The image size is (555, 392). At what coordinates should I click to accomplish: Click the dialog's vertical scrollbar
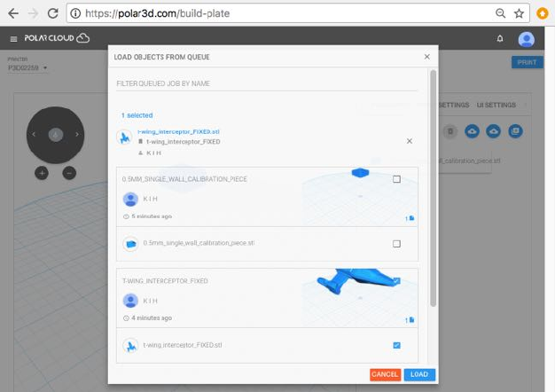(x=433, y=188)
